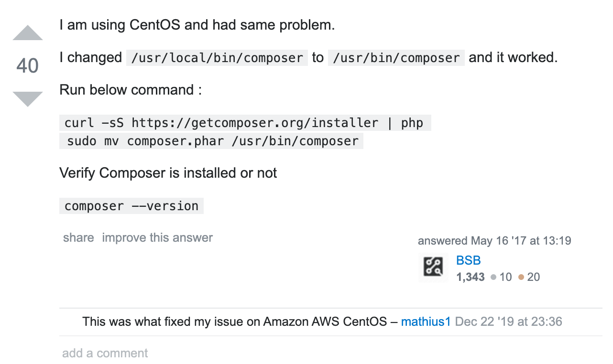Click the composer --version code block

coord(131,206)
